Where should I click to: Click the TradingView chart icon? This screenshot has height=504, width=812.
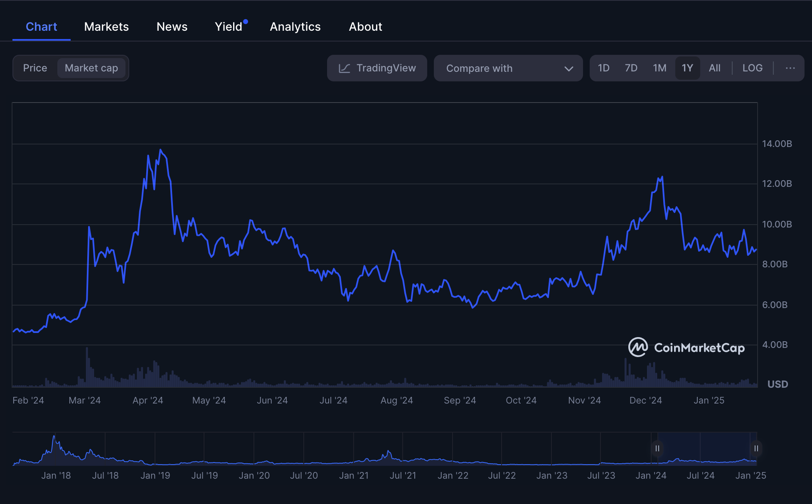pos(344,68)
